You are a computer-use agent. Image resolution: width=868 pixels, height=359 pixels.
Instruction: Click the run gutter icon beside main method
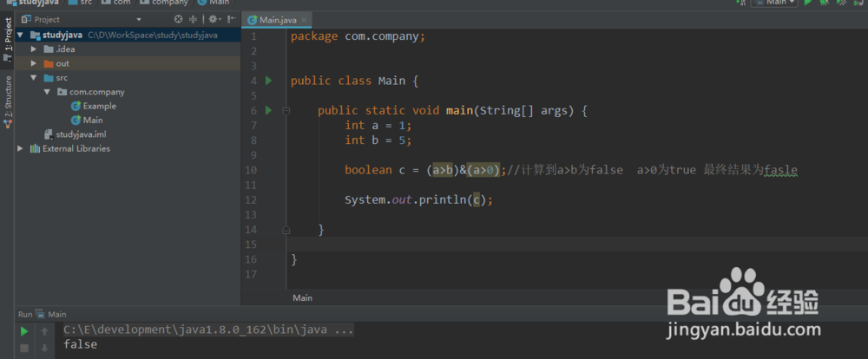pyautogui.click(x=268, y=111)
